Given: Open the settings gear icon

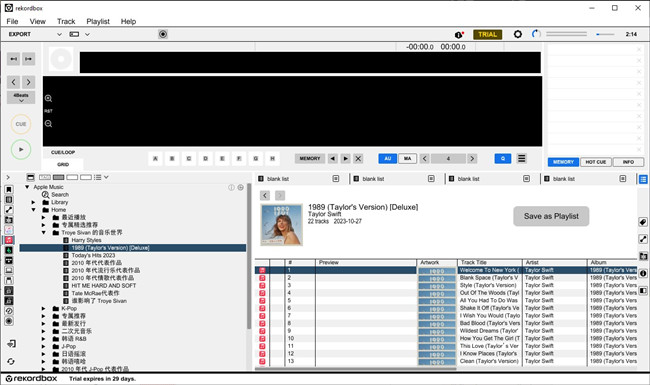Looking at the screenshot, I should click(517, 34).
